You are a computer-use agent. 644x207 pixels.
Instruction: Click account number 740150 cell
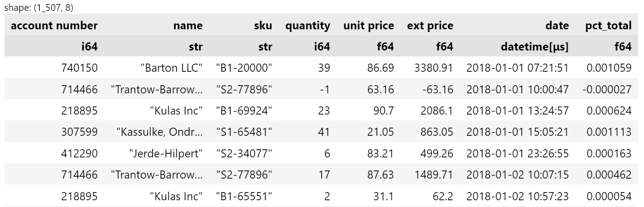79,68
